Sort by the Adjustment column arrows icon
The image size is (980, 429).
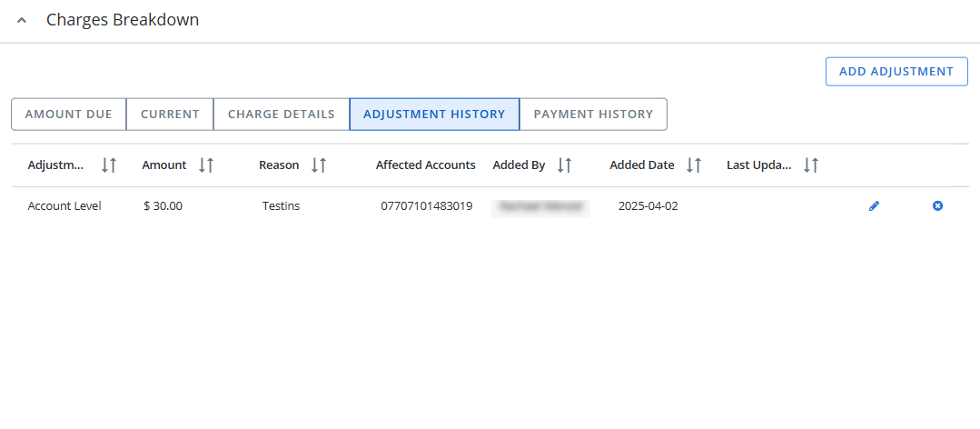click(x=109, y=165)
